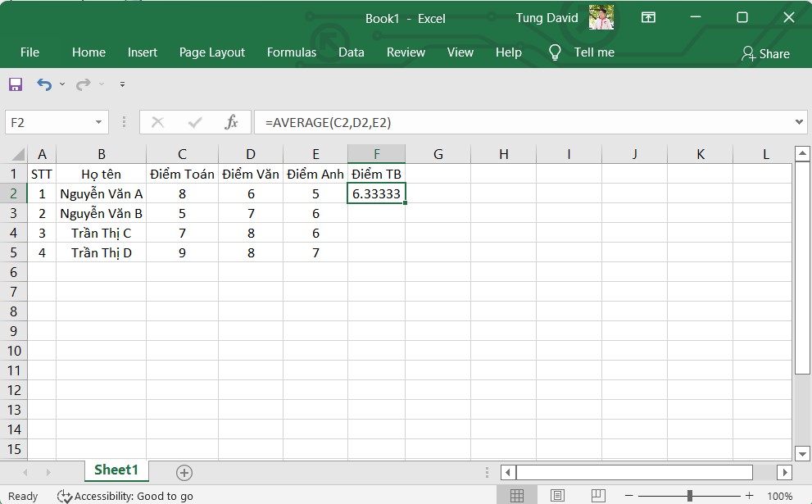The height and width of the screenshot is (504, 812).
Task: Click the zoom out minus button
Action: [628, 496]
